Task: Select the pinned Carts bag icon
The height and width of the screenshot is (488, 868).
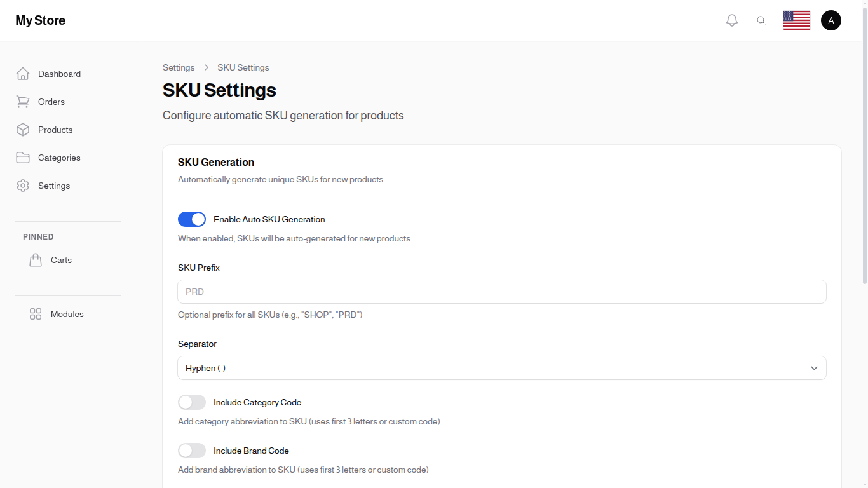Action: pyautogui.click(x=36, y=259)
